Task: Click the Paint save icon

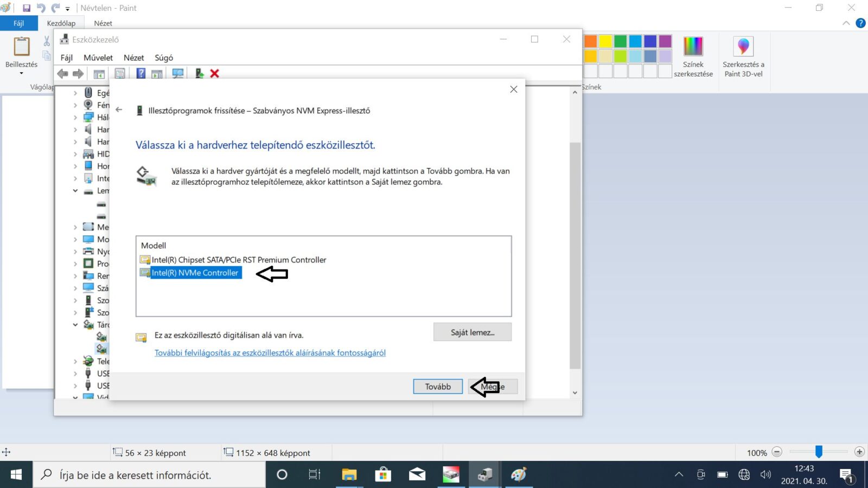Action: click(x=26, y=8)
